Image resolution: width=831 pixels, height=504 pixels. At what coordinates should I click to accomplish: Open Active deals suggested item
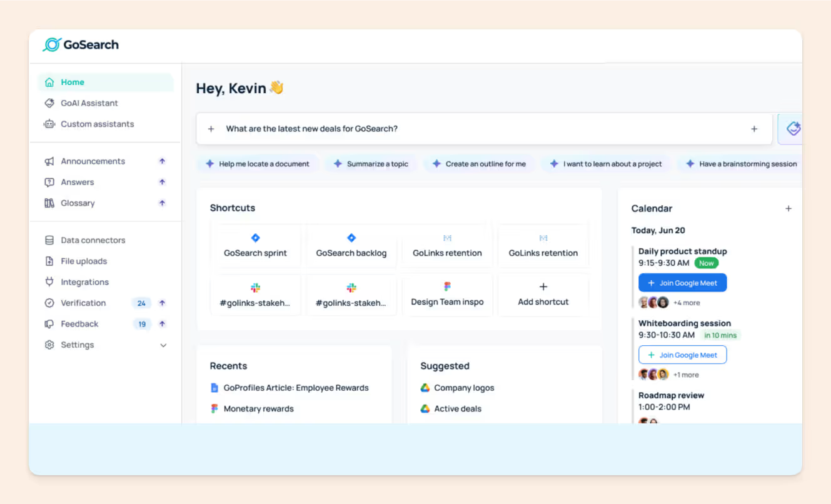[451, 409]
